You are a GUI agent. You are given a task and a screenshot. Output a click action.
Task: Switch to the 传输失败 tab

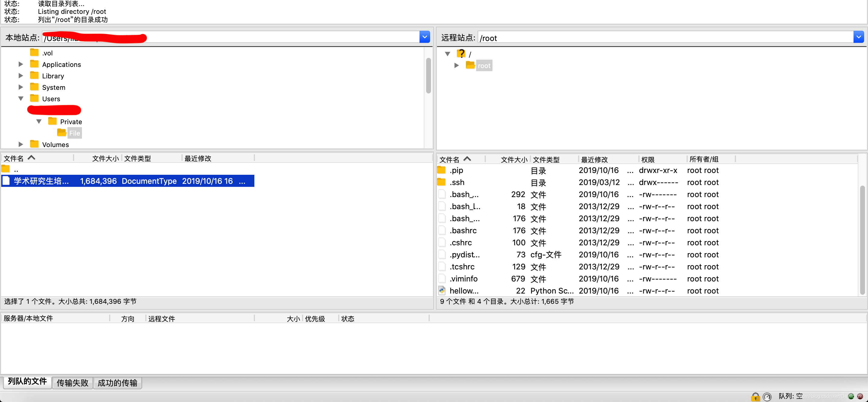pos(72,383)
